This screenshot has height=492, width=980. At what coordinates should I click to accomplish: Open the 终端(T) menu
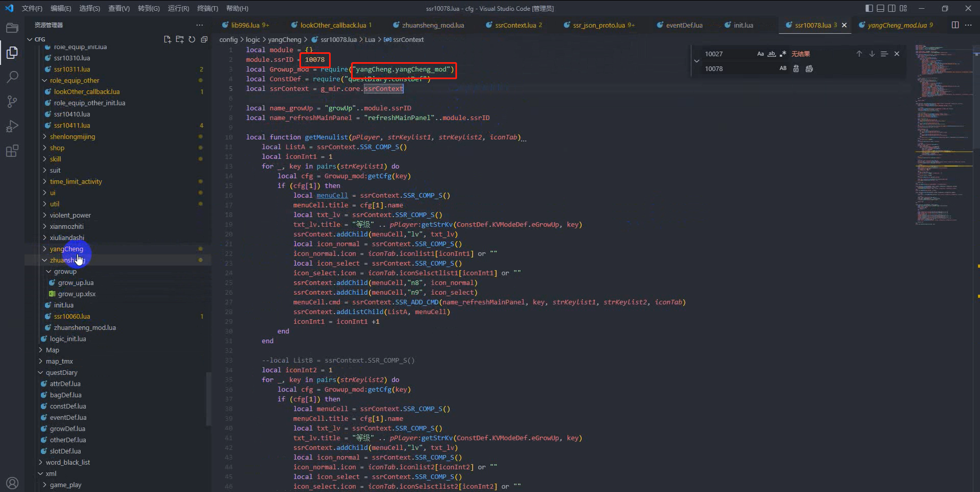click(207, 8)
